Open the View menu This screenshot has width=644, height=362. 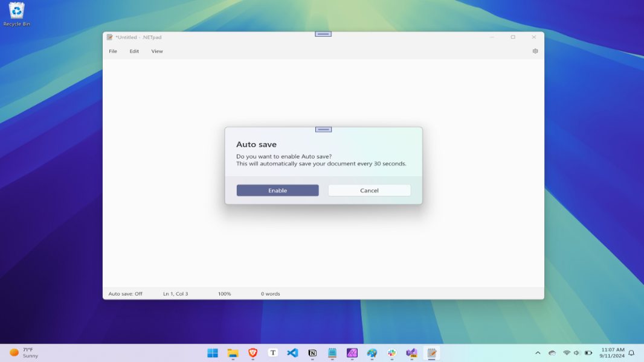point(156,51)
